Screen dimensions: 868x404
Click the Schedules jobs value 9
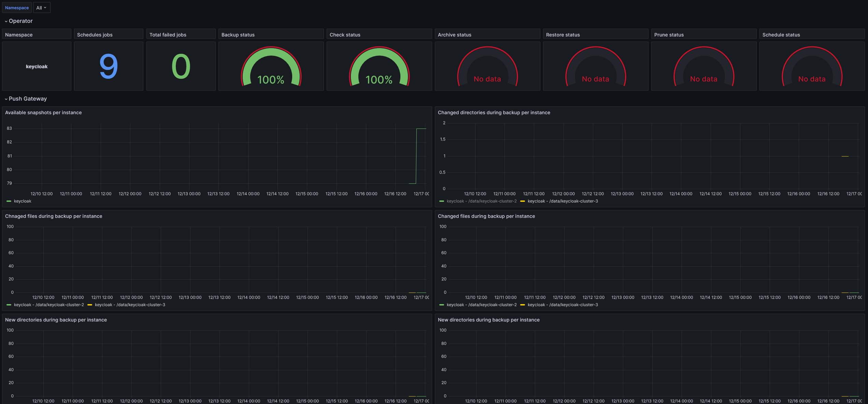click(109, 66)
